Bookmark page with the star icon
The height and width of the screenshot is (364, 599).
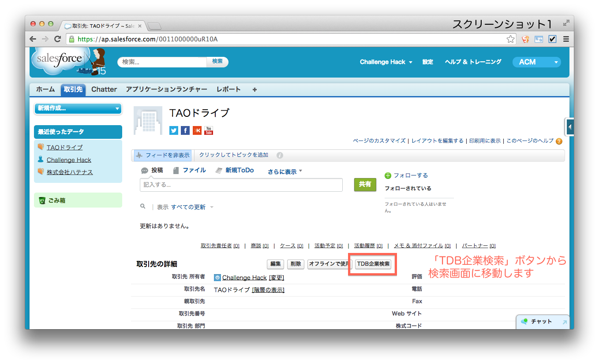tap(510, 39)
